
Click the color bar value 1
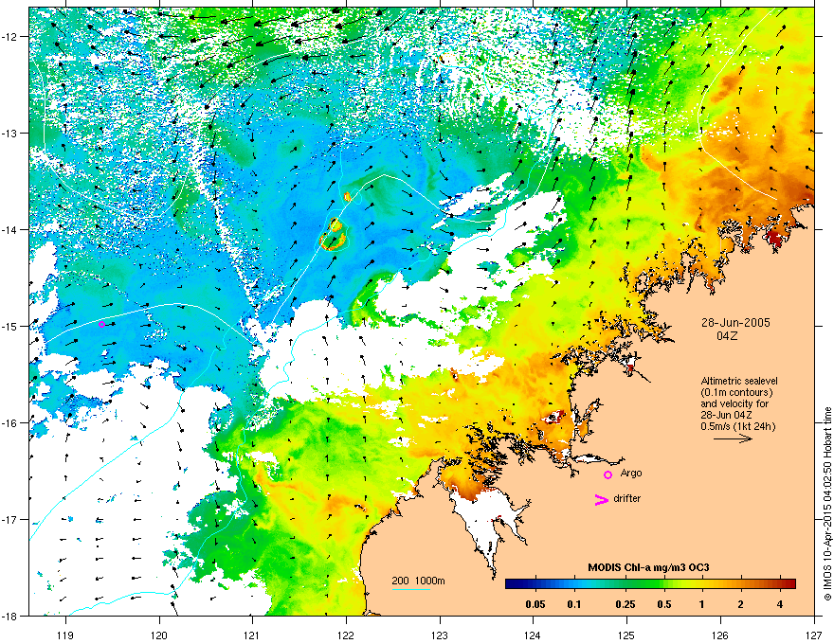(x=702, y=604)
